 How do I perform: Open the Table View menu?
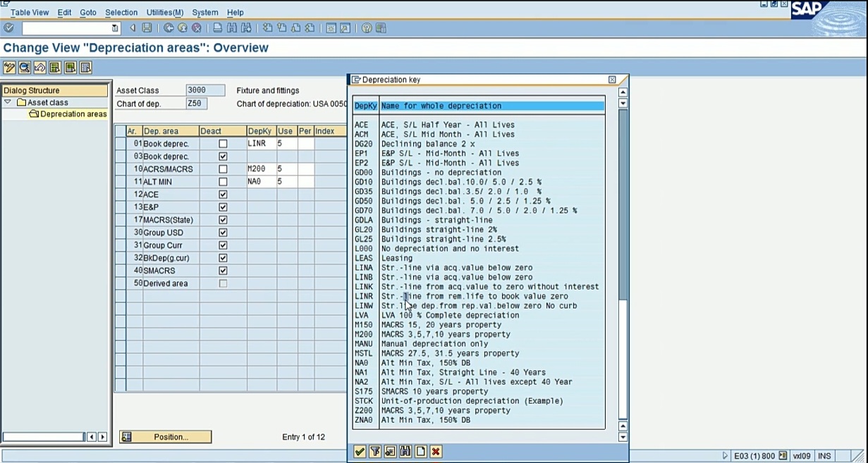point(30,13)
